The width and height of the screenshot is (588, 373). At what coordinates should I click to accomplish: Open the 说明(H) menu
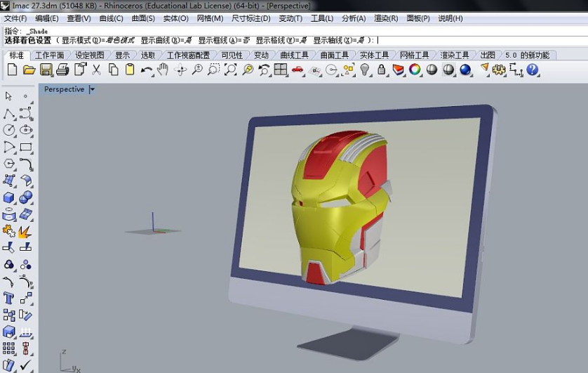(450, 18)
